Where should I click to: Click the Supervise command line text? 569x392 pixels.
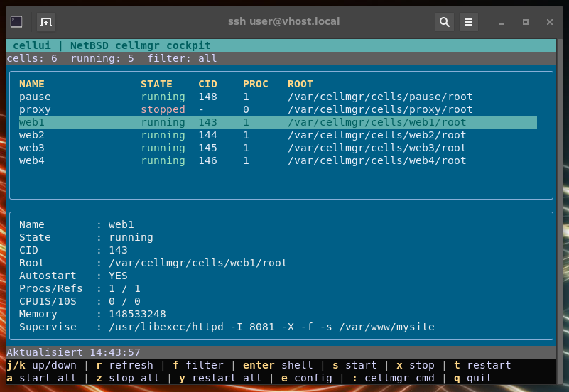[x=271, y=327]
